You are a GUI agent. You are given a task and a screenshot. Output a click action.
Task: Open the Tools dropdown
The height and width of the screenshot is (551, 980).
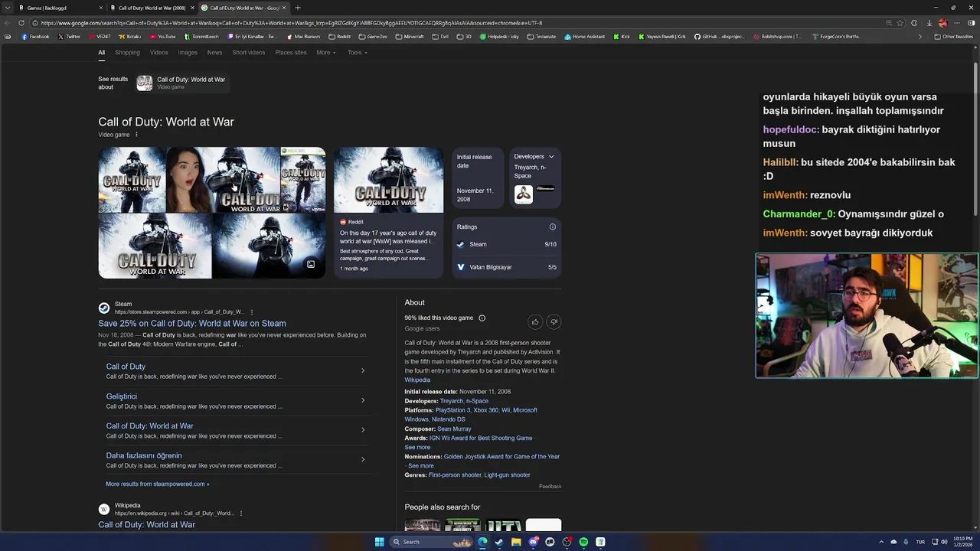[358, 53]
